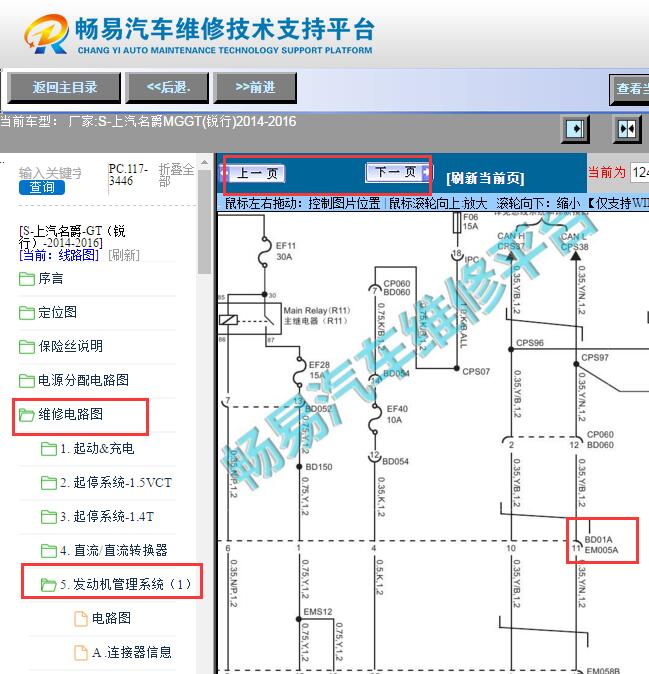Screen dimensions: 649x674
Task: Click 折叠全部 to collapse all
Action: pos(176,175)
